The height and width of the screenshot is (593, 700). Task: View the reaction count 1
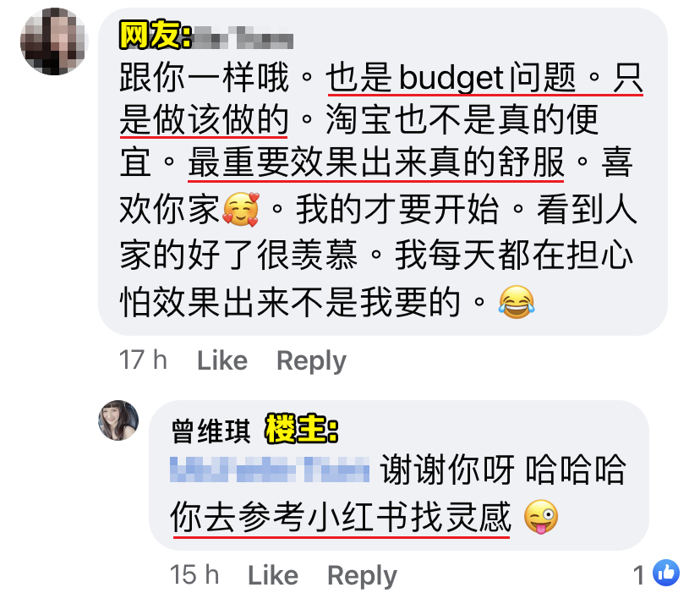(639, 574)
